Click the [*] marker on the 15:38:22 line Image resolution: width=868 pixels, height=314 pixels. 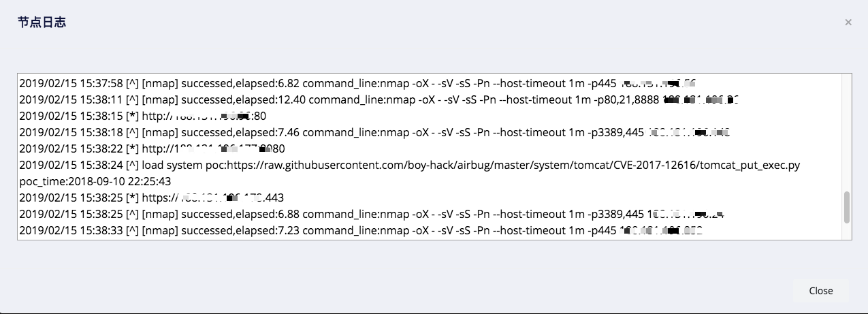coord(133,148)
